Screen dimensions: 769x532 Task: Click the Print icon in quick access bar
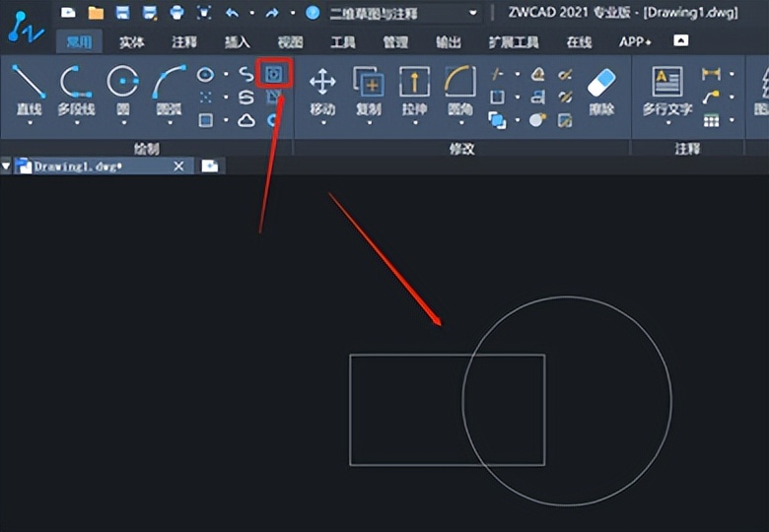[x=177, y=12]
